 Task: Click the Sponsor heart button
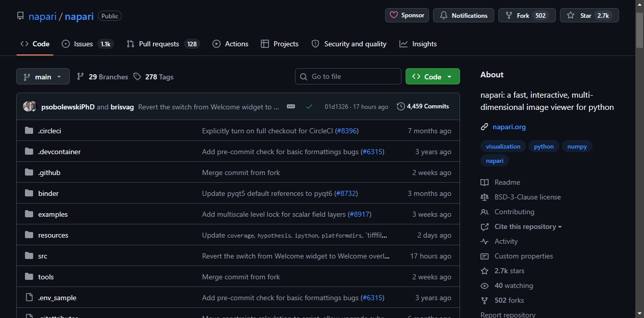pos(407,15)
